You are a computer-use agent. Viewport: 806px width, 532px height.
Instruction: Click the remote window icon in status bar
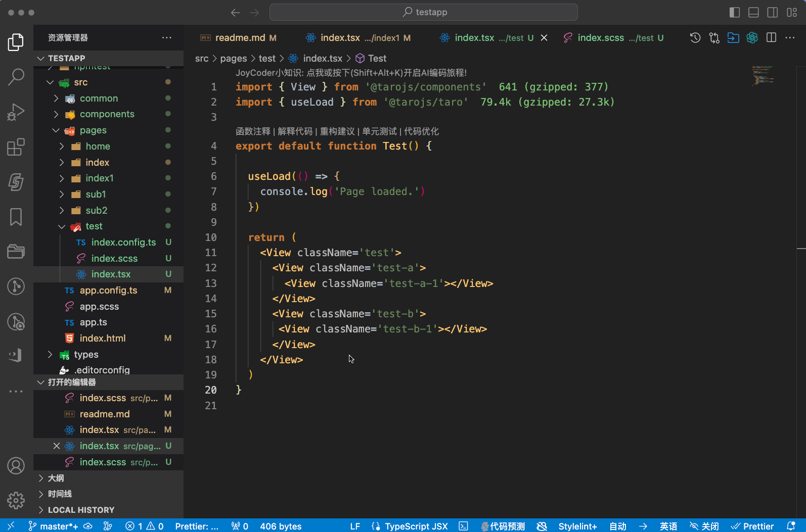[11, 526]
